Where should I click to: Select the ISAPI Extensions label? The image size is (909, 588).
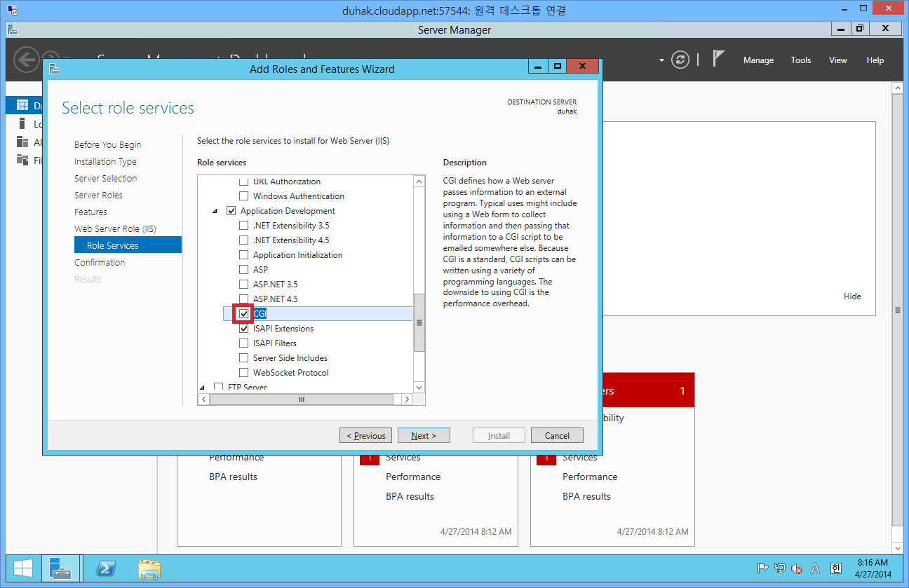[283, 329]
